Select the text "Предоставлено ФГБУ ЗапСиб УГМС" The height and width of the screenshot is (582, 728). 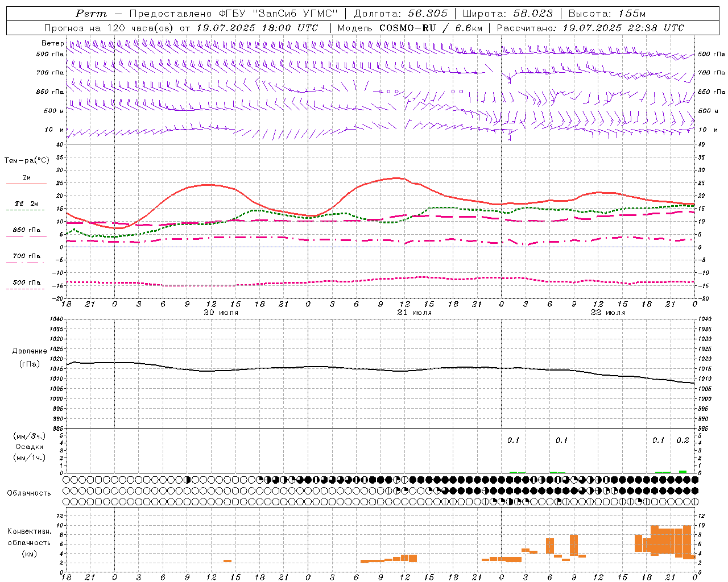[234, 14]
